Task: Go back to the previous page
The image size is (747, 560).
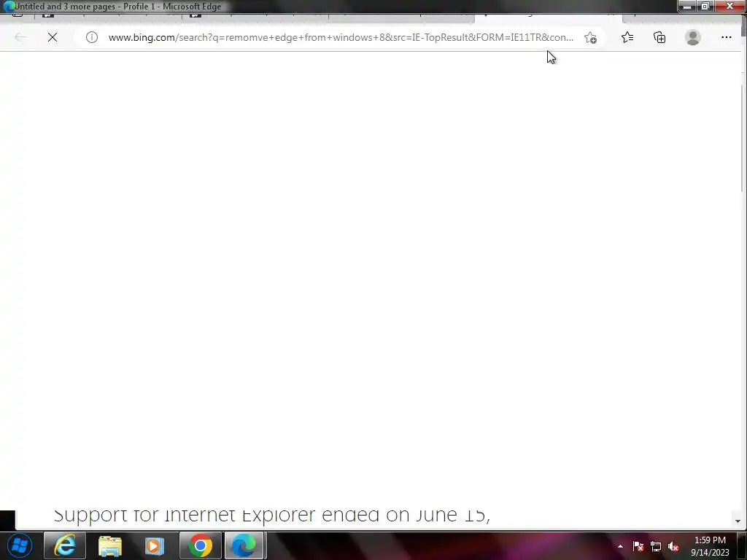Action: 20,37
